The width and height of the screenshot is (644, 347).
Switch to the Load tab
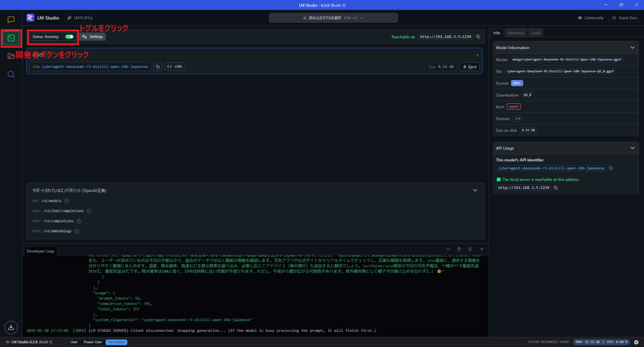pyautogui.click(x=535, y=32)
